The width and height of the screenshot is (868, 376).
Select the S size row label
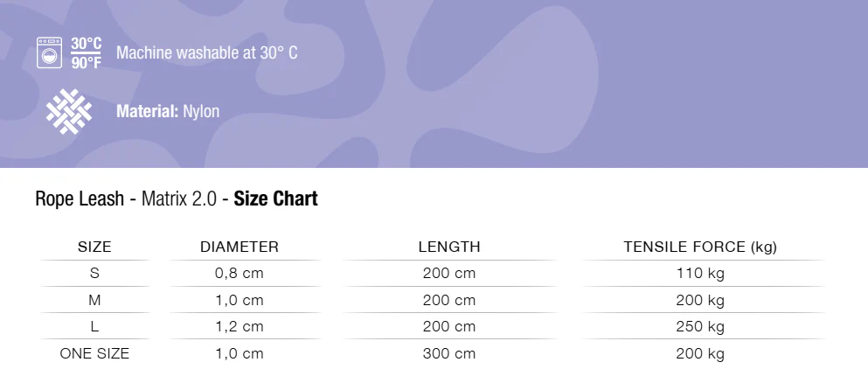pos(94,273)
